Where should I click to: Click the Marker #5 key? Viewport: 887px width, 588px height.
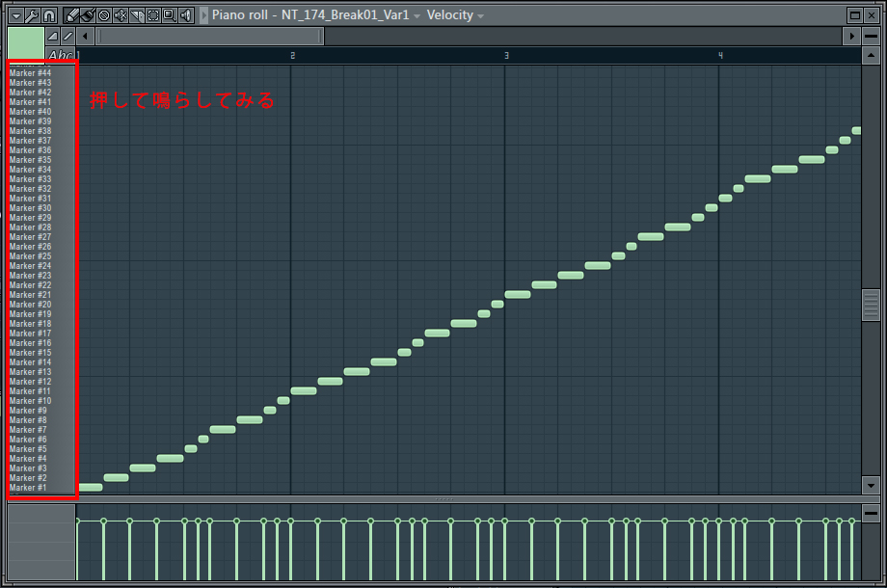41,449
